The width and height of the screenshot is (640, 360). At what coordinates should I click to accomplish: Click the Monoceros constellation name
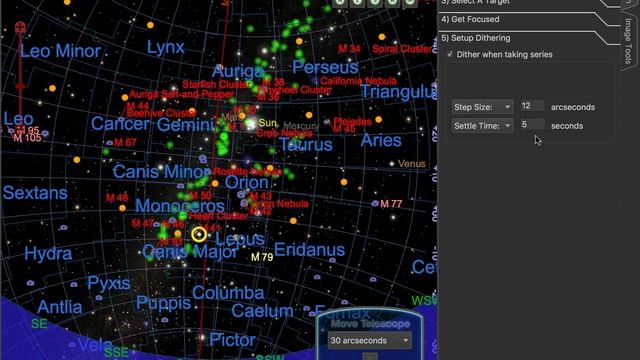tap(180, 206)
